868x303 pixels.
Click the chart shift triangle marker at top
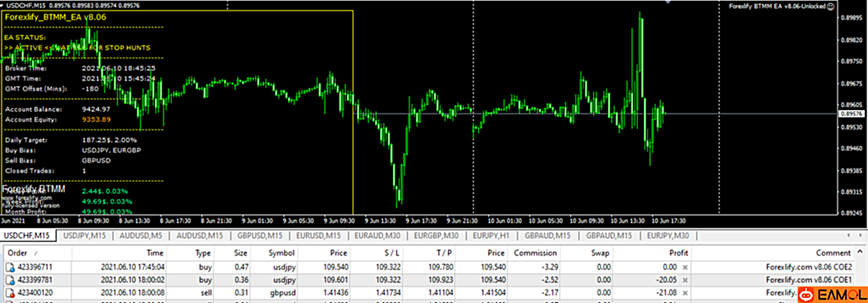(x=669, y=3)
